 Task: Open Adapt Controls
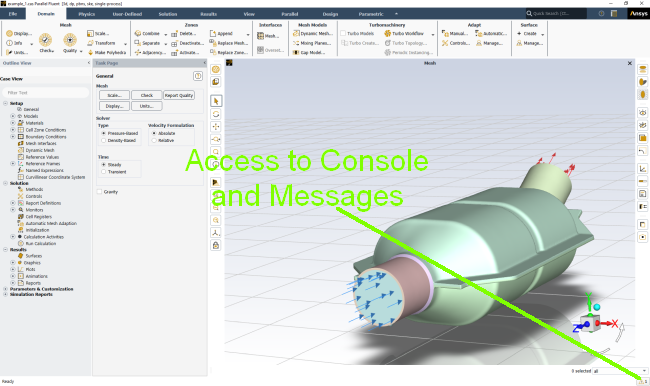[x=456, y=43]
